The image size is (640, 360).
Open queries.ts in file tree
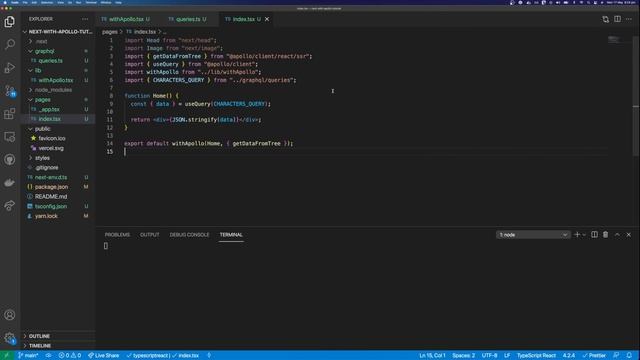coord(58,61)
